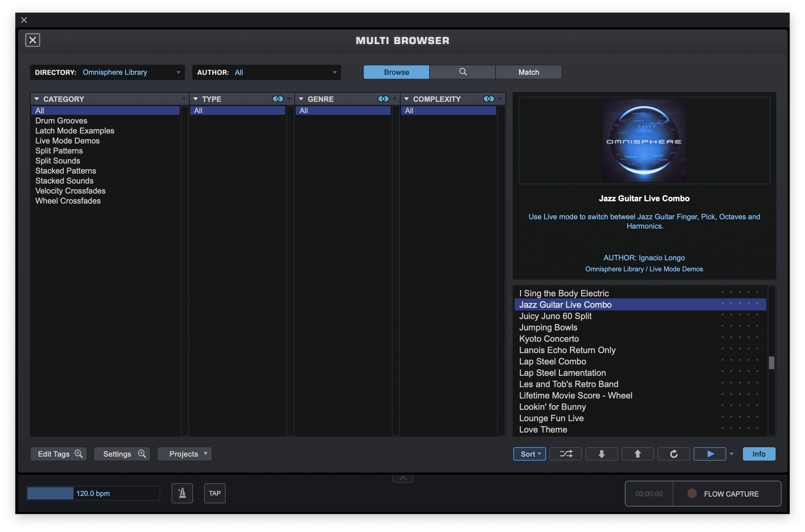
Task: Step to the next multi with down arrow
Action: (601, 454)
